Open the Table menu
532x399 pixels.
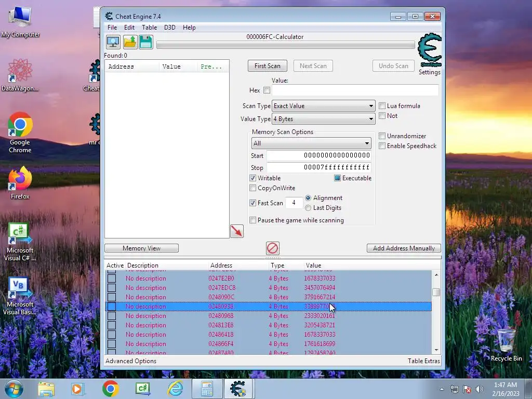(x=149, y=28)
